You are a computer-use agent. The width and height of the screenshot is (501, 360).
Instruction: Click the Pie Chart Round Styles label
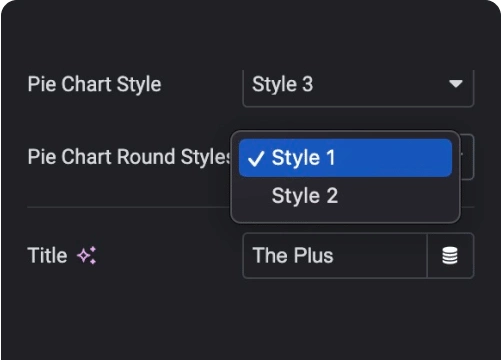[x=129, y=157]
